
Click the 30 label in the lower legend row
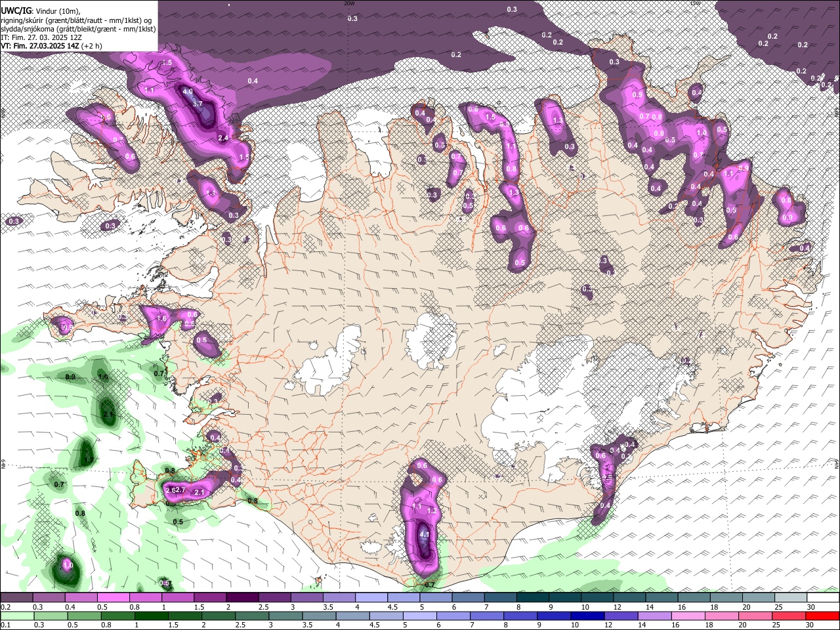coord(809,625)
